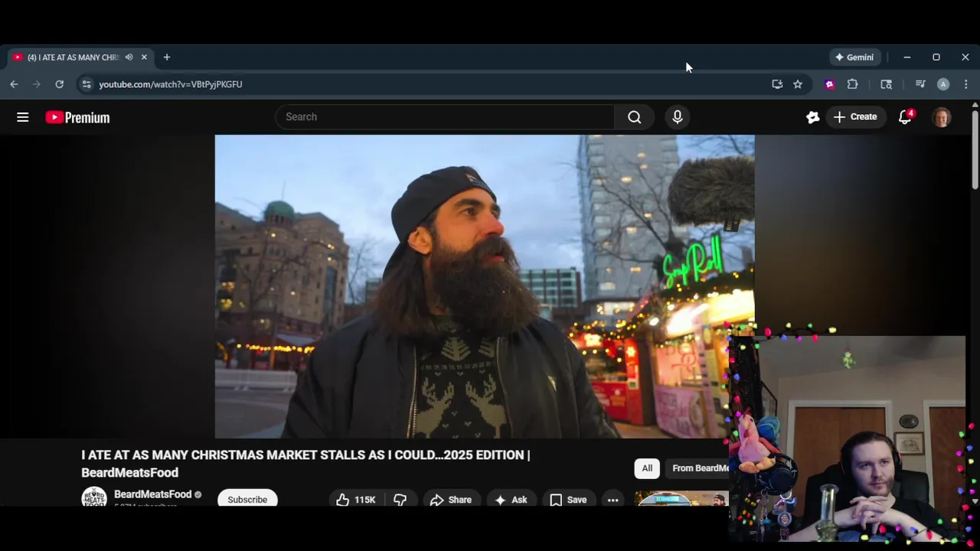The width and height of the screenshot is (980, 551).
Task: Close the YouTube tab
Action: (x=144, y=57)
